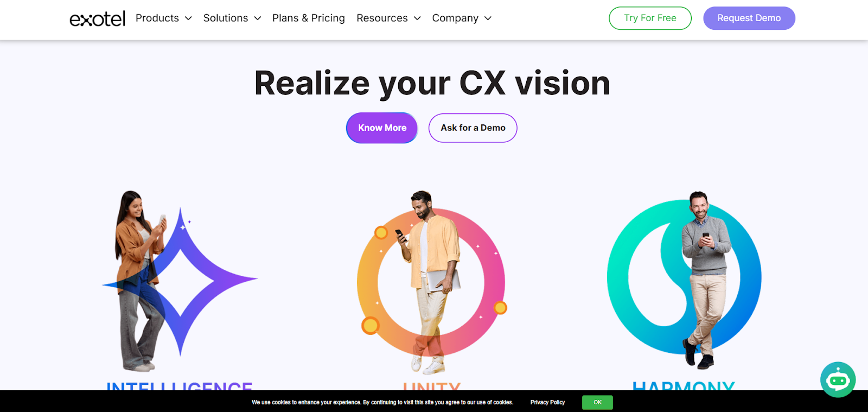This screenshot has width=868, height=412.
Task: Click the Ask for a Demo button
Action: (473, 128)
